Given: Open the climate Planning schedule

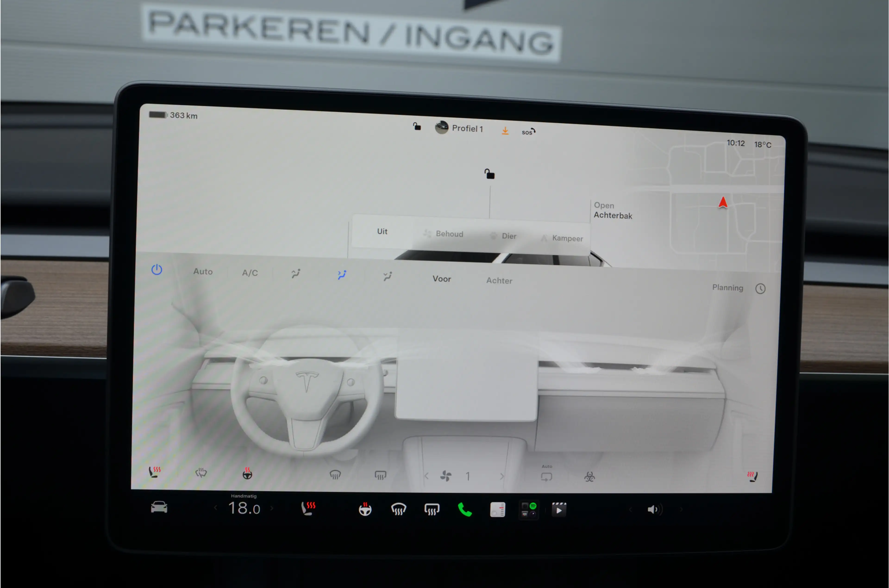Looking at the screenshot, I should pyautogui.click(x=739, y=288).
